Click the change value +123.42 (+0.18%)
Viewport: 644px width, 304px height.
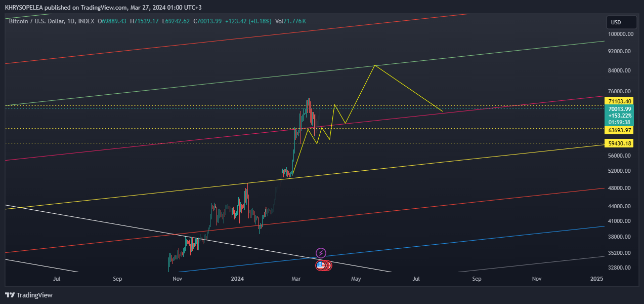[248, 21]
